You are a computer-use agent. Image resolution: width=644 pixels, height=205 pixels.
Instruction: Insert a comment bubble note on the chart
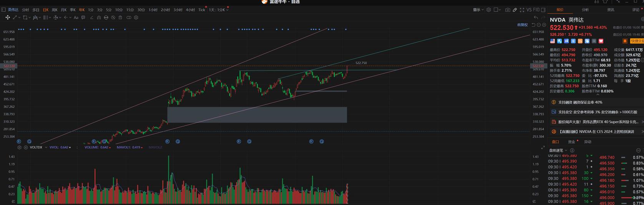(x=83, y=17)
